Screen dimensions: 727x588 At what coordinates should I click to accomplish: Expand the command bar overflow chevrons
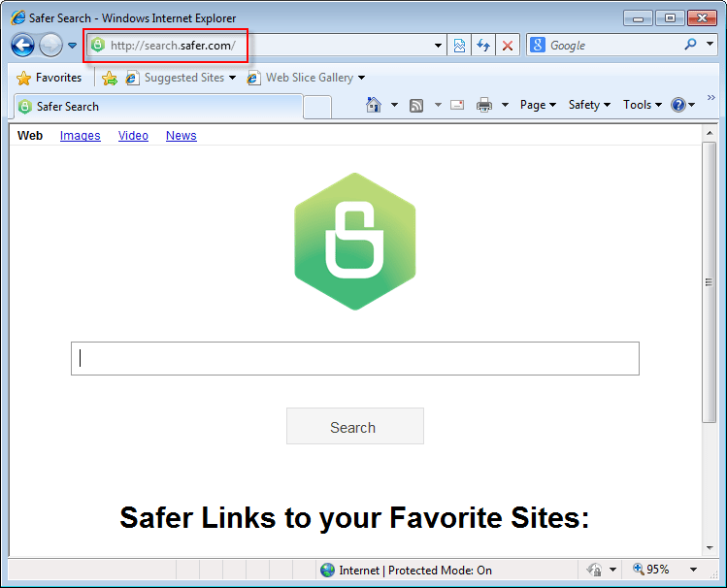711,97
